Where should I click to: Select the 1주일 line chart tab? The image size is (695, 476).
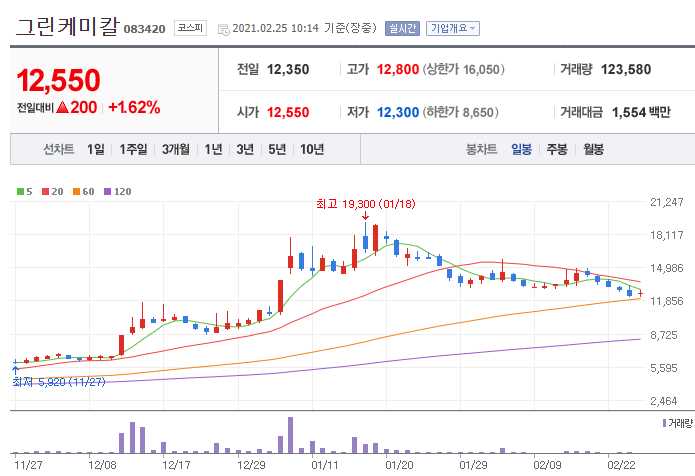click(133, 149)
